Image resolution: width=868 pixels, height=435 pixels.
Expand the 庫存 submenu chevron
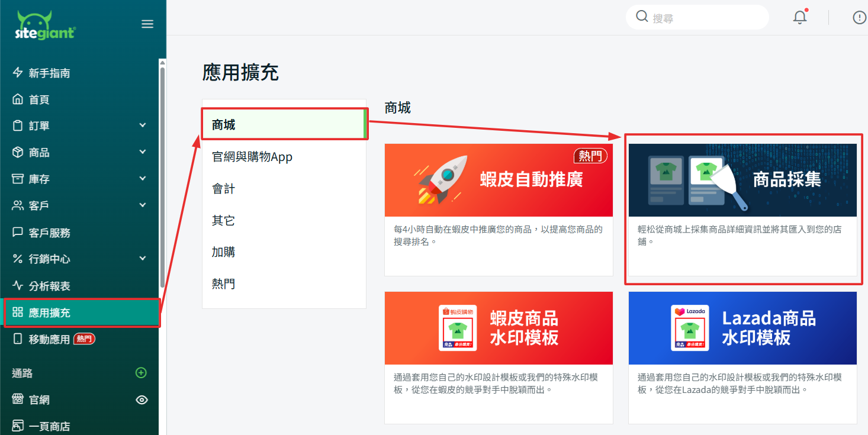142,179
